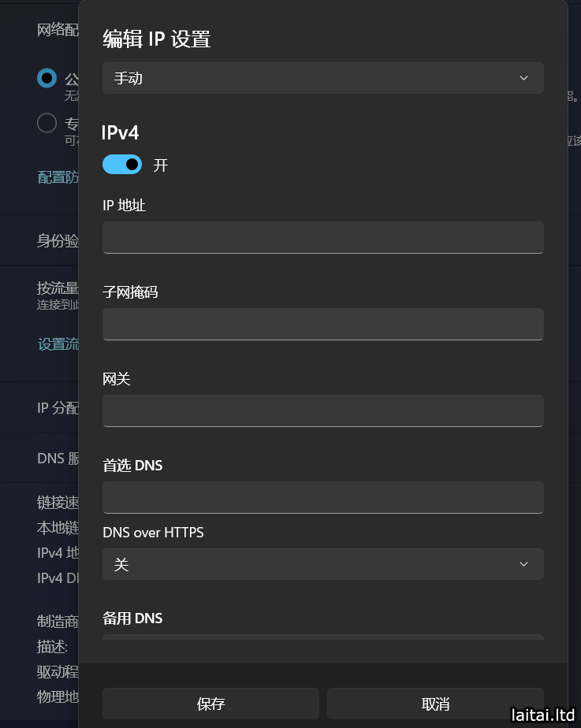Click the IP 分配 settings row

click(x=55, y=407)
